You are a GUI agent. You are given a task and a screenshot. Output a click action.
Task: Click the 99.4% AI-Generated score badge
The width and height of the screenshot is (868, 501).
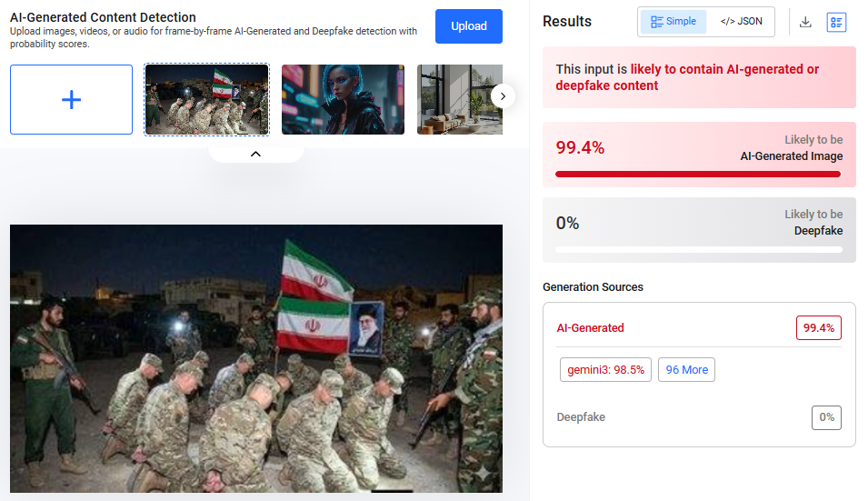[x=818, y=328]
